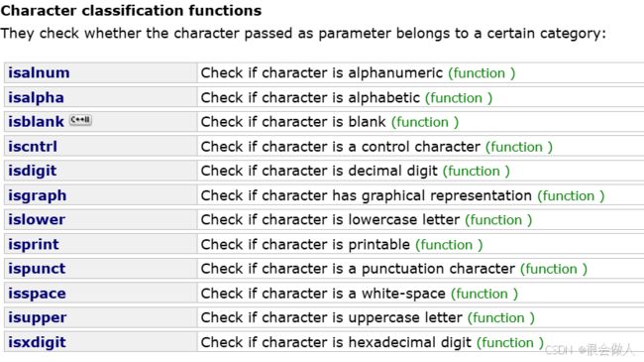Open the isdigit function link
The width and height of the screenshot is (644, 362).
click(33, 171)
